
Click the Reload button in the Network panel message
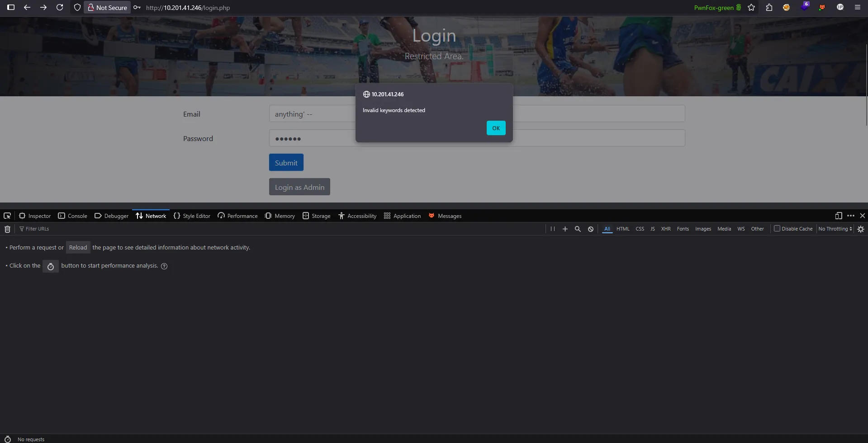(x=78, y=247)
